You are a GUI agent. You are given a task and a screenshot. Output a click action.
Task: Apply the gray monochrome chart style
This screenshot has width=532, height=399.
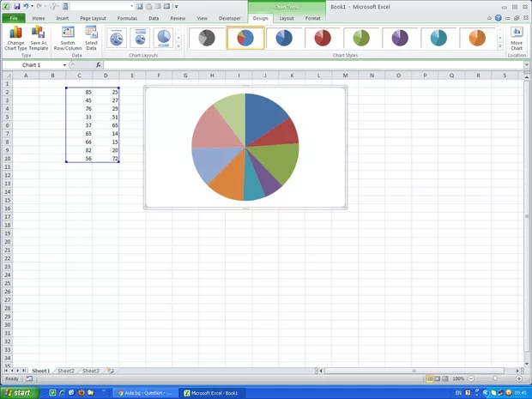(x=206, y=38)
